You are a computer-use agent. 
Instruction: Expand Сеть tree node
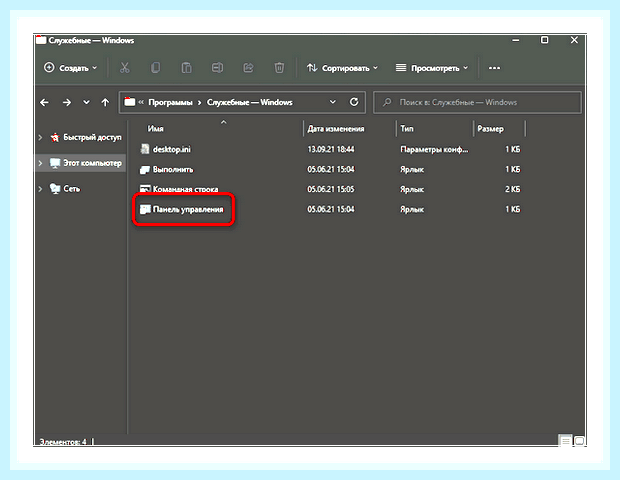point(40,189)
